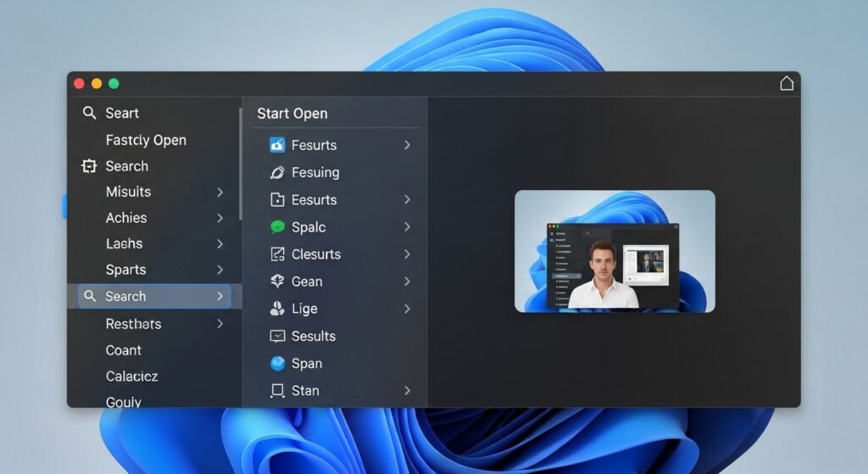Click the Coant sidebar item
This screenshot has width=868, height=474.
pos(124,350)
